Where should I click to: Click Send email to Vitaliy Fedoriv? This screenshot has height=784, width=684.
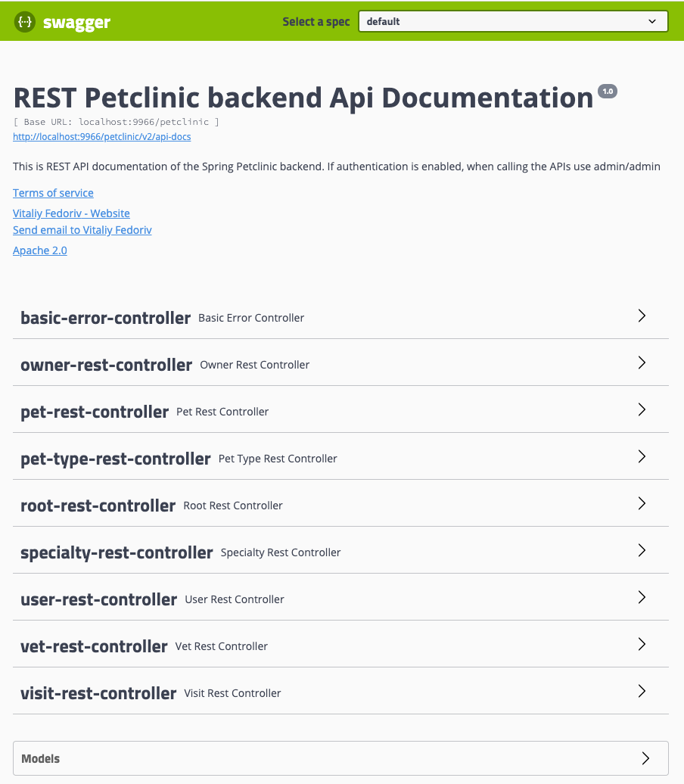[x=82, y=230]
